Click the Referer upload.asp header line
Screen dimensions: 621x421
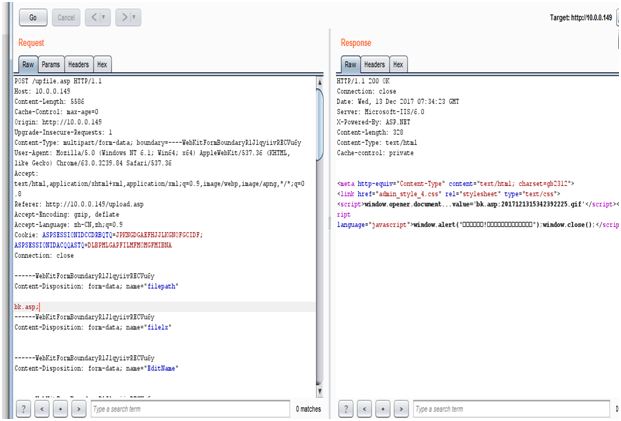click(79, 204)
